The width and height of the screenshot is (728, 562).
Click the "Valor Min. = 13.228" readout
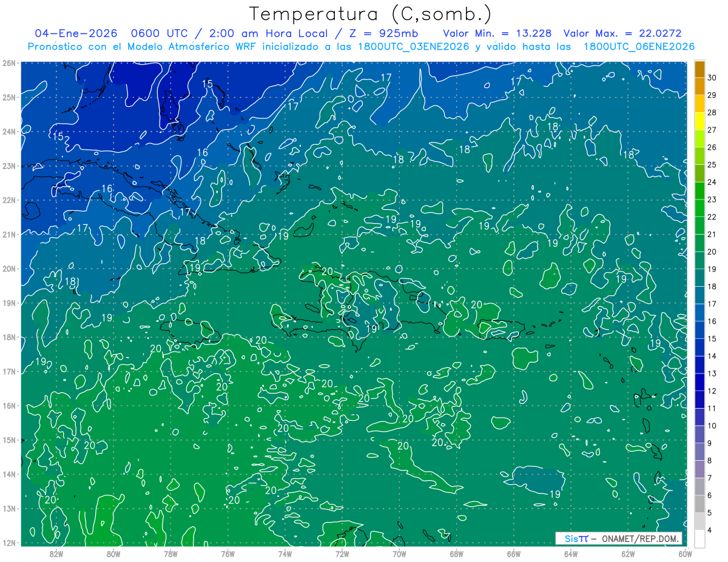[498, 33]
